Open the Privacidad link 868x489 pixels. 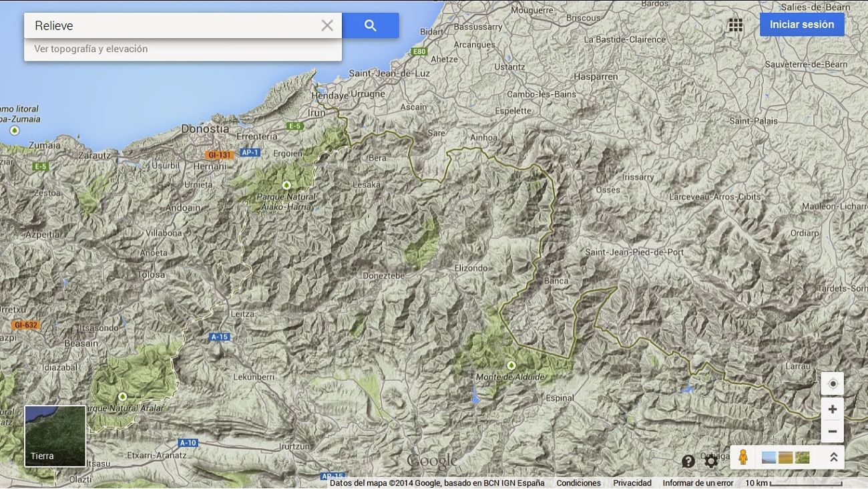coord(632,483)
